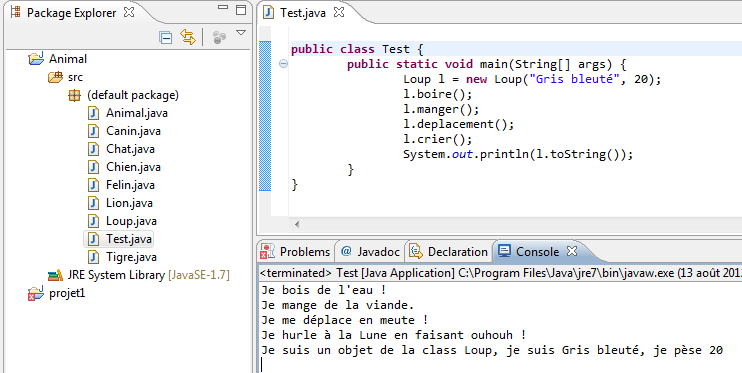Click the terminated Test launch description
742x373 pixels.
501,273
